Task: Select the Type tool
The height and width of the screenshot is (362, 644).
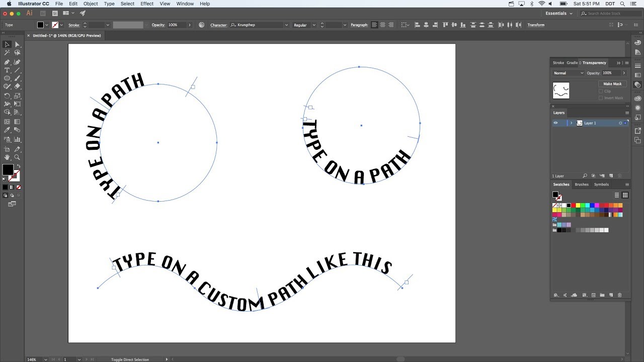Action: pyautogui.click(x=7, y=70)
